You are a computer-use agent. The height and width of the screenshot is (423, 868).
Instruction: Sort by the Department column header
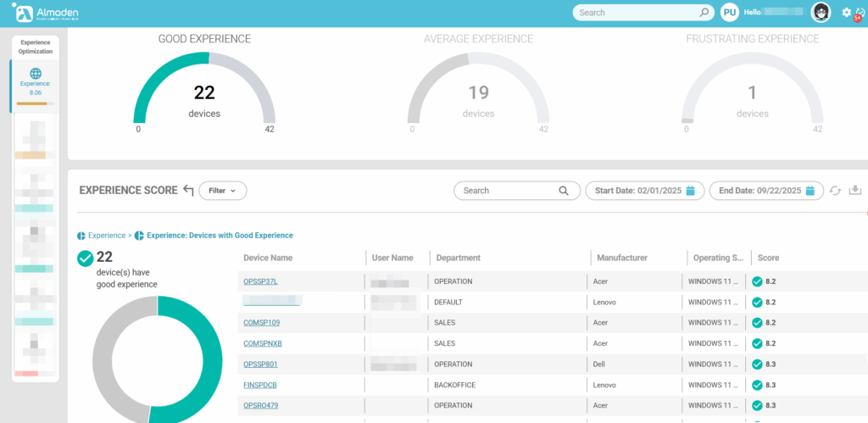tap(457, 258)
